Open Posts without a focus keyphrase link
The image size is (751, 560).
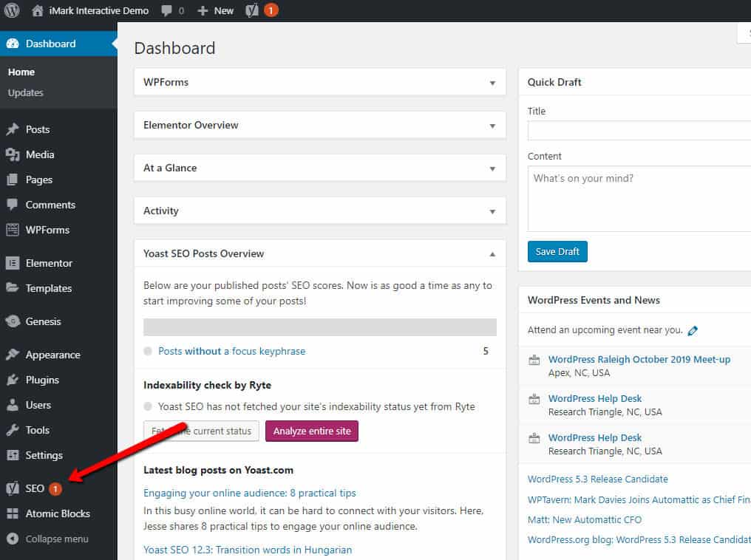(x=232, y=351)
